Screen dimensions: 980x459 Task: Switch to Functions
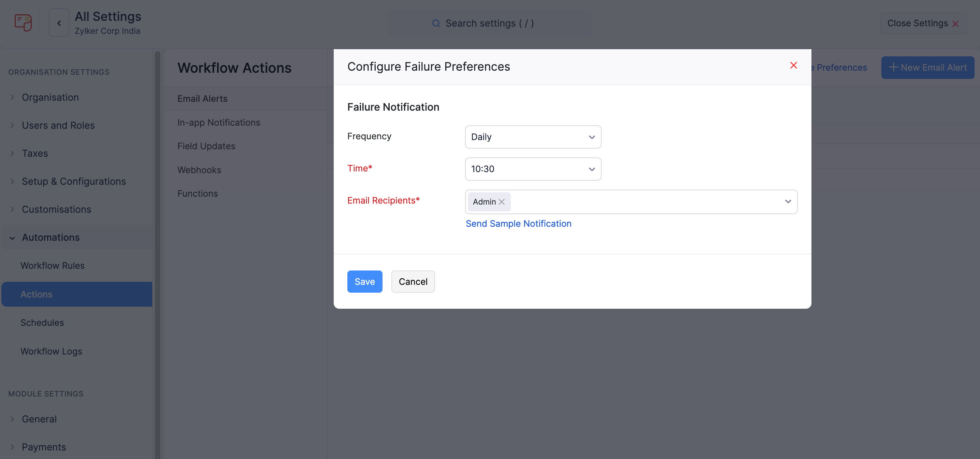(245, 194)
